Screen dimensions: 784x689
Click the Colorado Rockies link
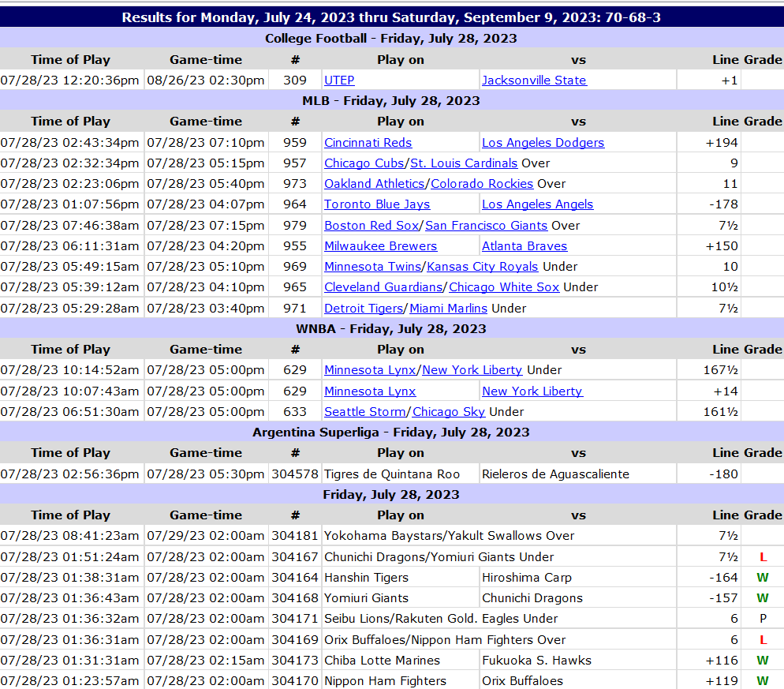point(482,184)
